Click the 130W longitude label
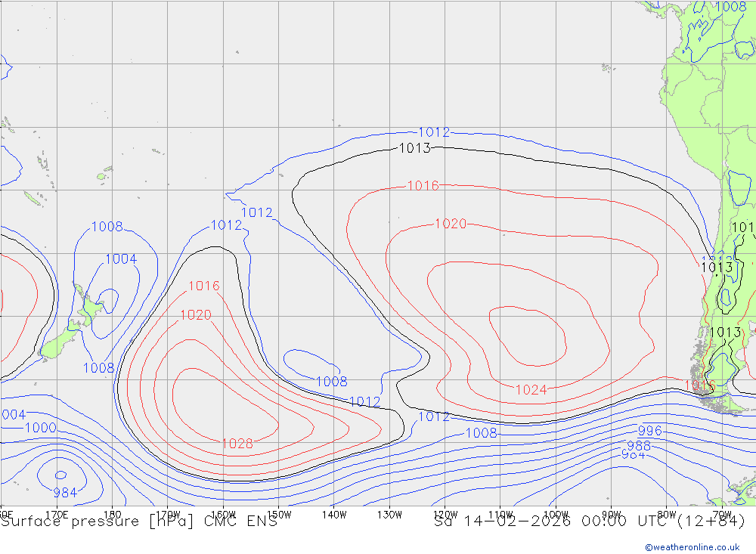756x554 pixels. [x=389, y=515]
